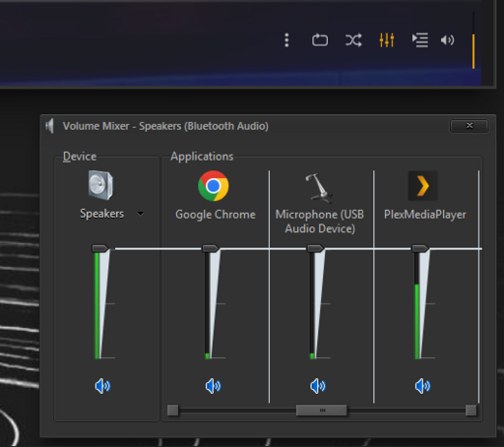504x447 pixels.
Task: Open the three-dot more options menu
Action: [286, 40]
